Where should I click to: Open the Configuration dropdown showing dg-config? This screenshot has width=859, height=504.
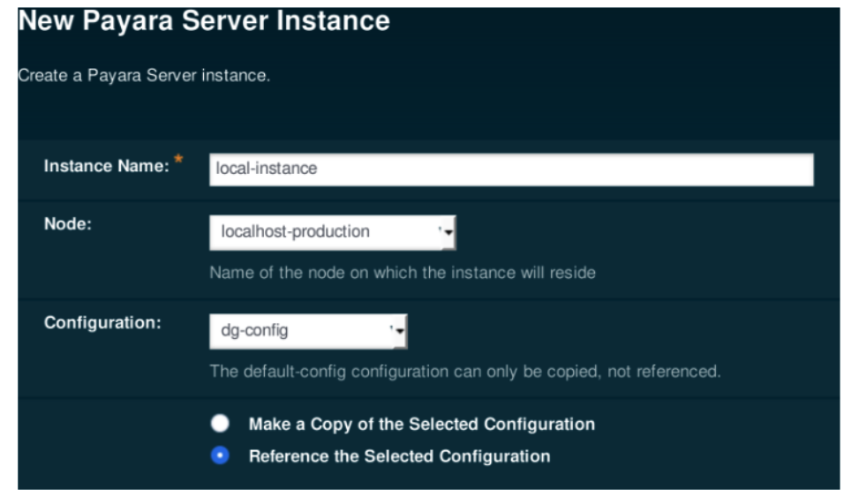tap(307, 332)
